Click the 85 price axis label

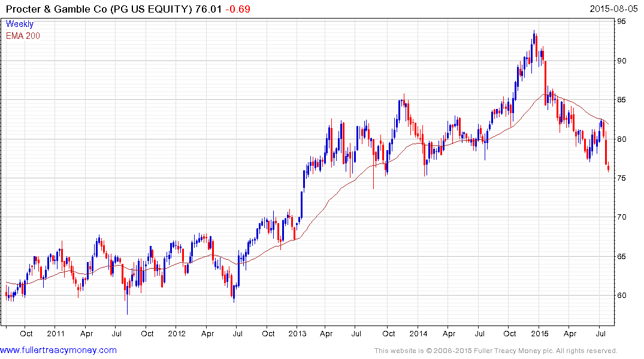click(x=622, y=100)
